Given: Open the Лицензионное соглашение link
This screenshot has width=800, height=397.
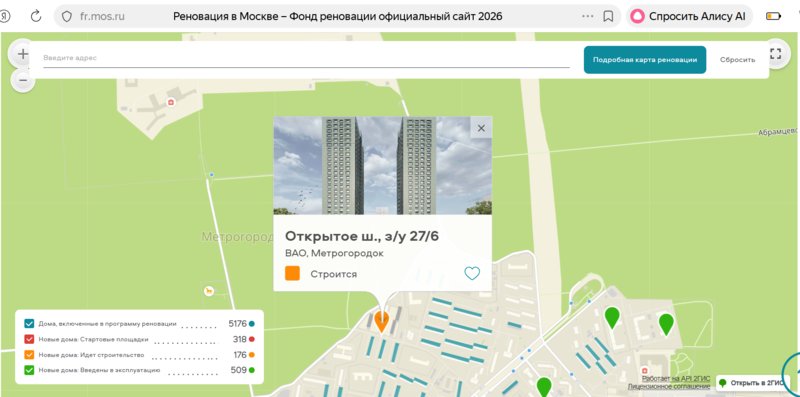Looking at the screenshot, I should pos(669,386).
